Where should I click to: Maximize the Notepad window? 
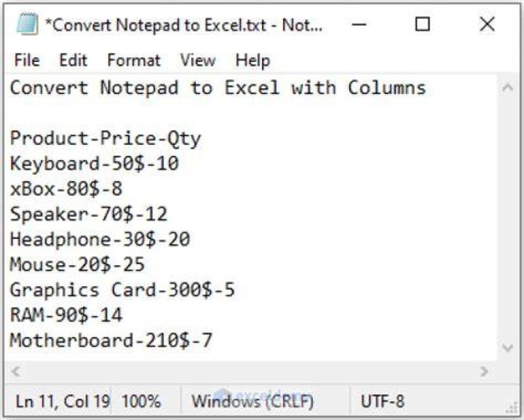point(422,24)
